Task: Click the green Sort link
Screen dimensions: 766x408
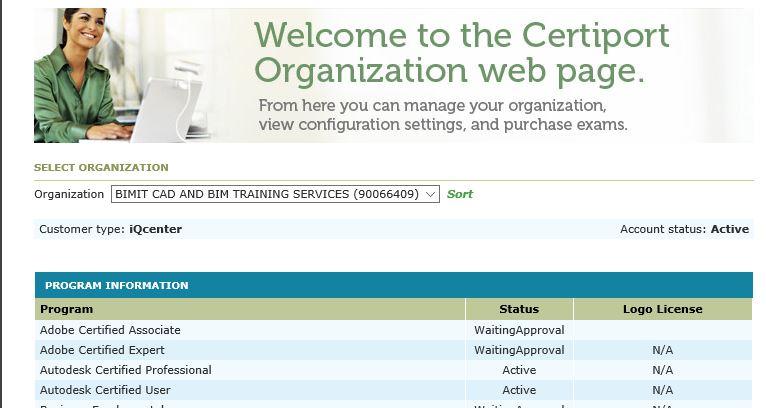Action: [460, 194]
